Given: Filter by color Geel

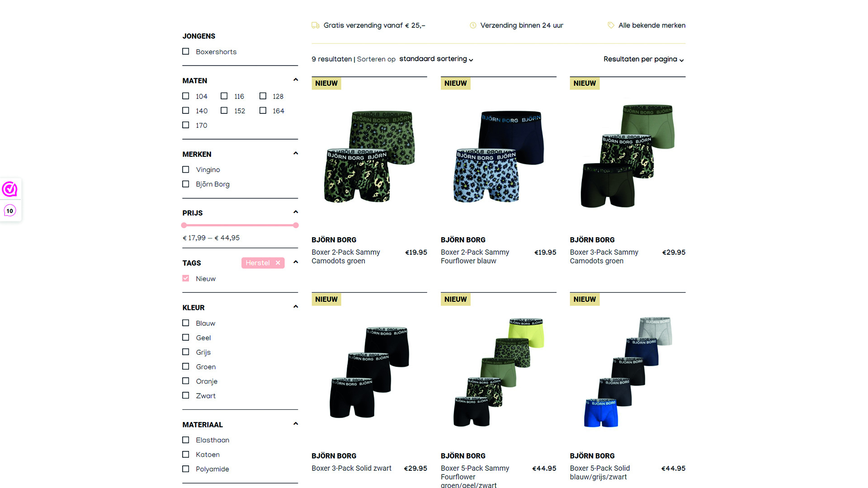Looking at the screenshot, I should 185,337.
